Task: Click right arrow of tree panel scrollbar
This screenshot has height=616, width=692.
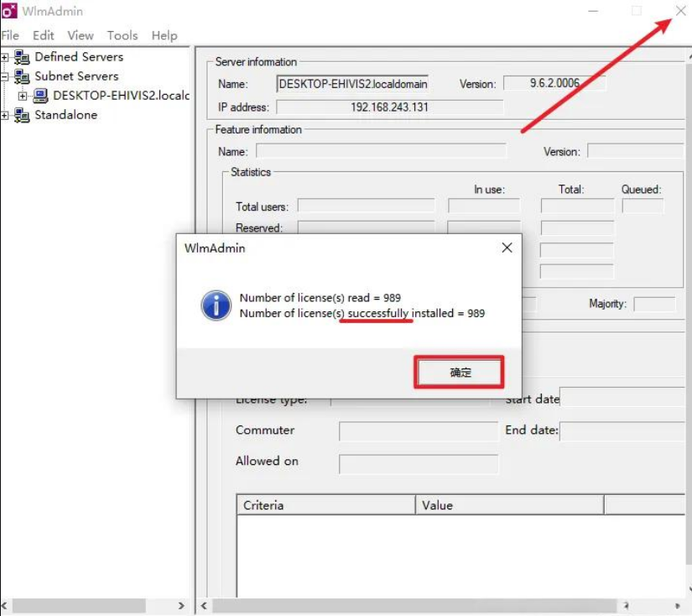Action: click(181, 605)
